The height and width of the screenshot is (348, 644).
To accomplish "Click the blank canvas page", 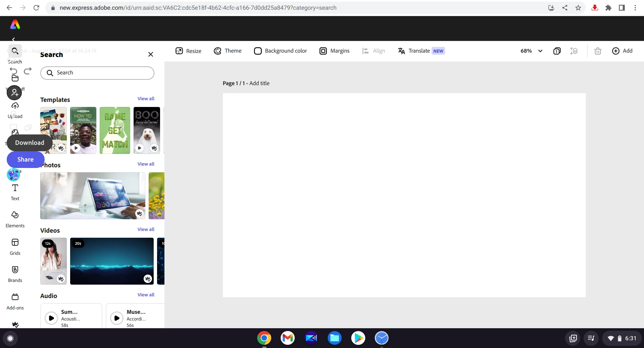I will pyautogui.click(x=404, y=195).
